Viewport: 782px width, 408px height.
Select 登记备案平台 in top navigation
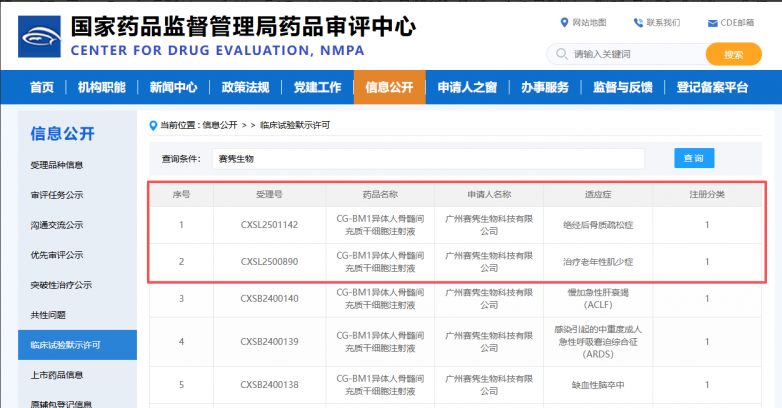[x=712, y=87]
